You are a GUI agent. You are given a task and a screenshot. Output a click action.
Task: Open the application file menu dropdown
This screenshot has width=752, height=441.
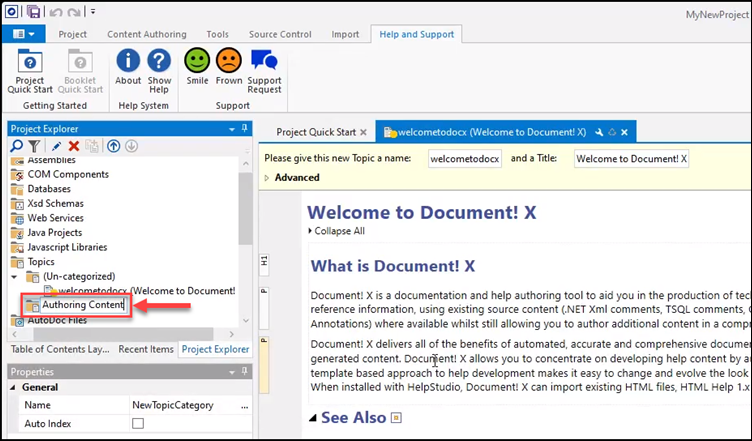click(x=24, y=34)
